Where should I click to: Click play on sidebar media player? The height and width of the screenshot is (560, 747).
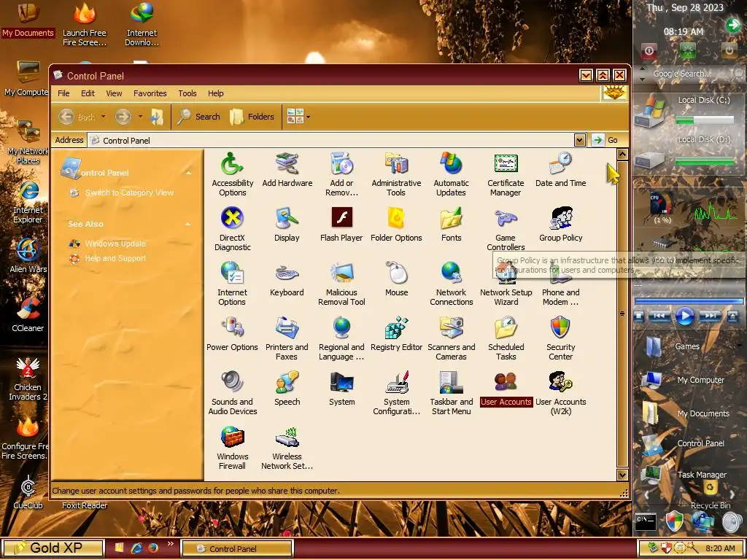pos(684,316)
